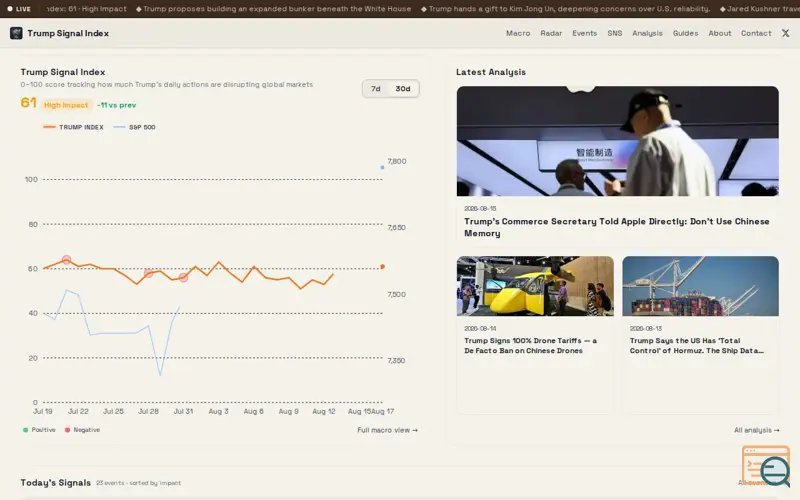Viewport: 800px width, 500px height.
Task: Click the LIVE indicator dot
Action: pyautogui.click(x=10, y=9)
